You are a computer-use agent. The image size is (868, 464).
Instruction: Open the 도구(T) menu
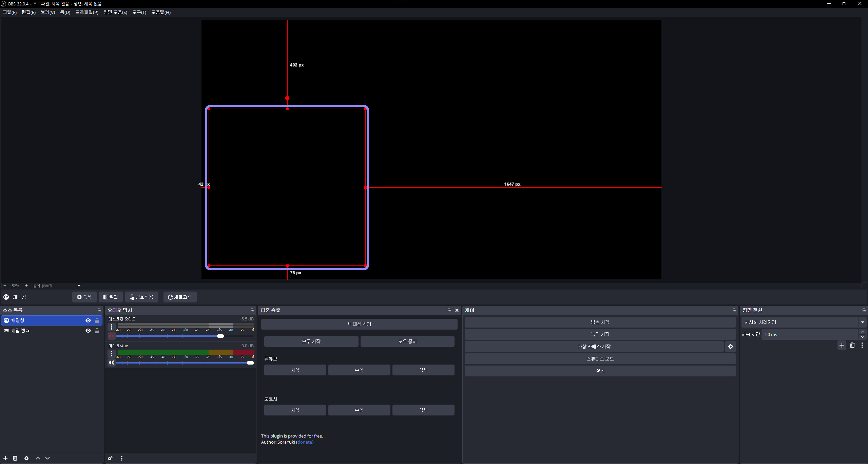click(139, 12)
